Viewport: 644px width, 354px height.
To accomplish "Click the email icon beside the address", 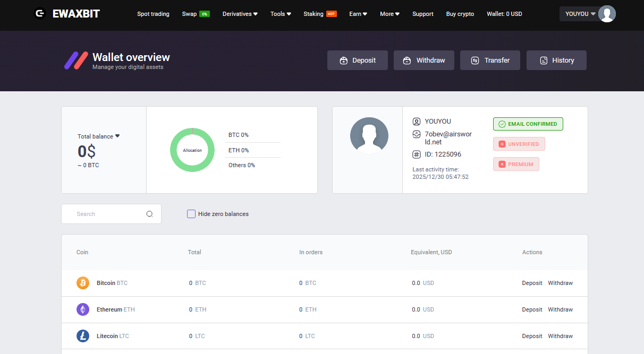I will 417,134.
